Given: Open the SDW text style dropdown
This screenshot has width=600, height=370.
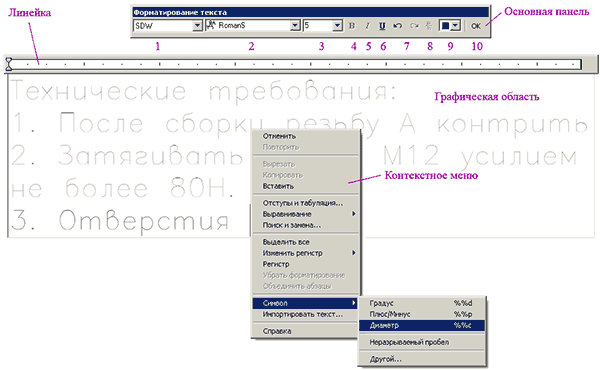Looking at the screenshot, I should (x=197, y=26).
